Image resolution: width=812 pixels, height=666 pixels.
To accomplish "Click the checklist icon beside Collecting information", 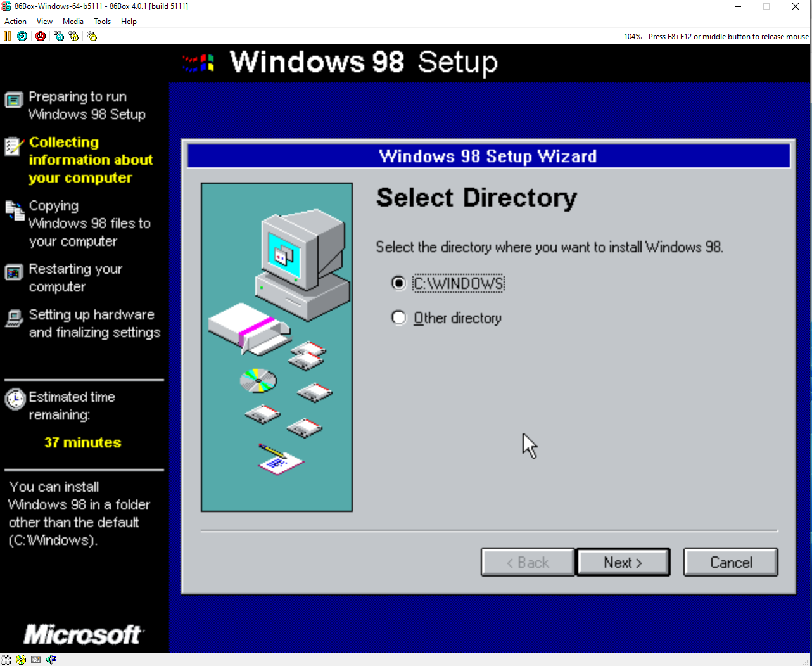I will click(14, 146).
